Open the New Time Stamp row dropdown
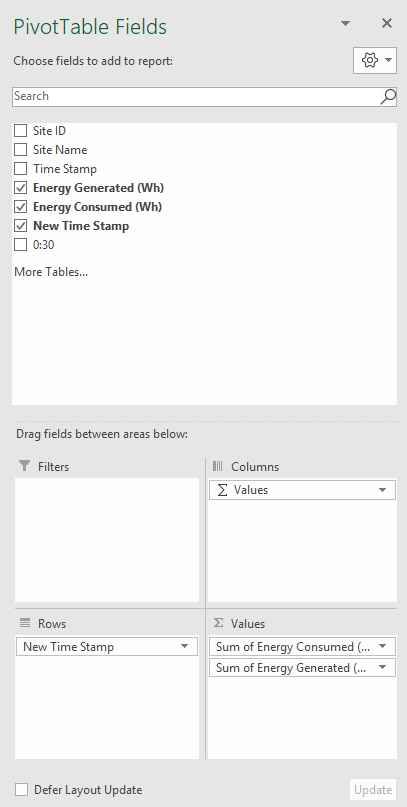 point(185,647)
